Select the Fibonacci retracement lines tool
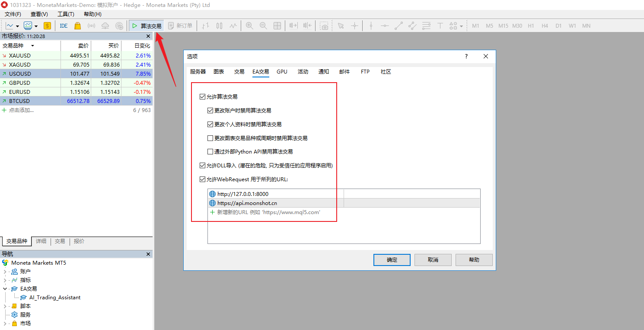This screenshot has width=644, height=330. [x=426, y=26]
